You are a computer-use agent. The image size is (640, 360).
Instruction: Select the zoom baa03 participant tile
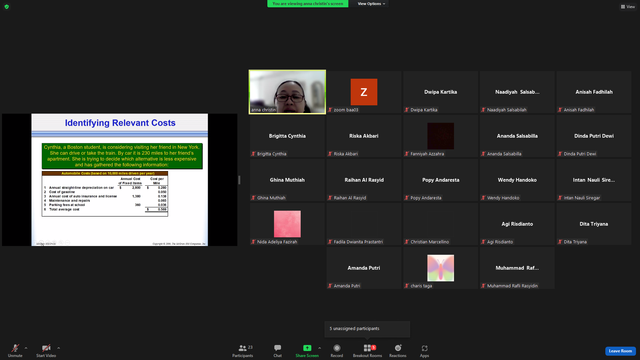pyautogui.click(x=364, y=92)
